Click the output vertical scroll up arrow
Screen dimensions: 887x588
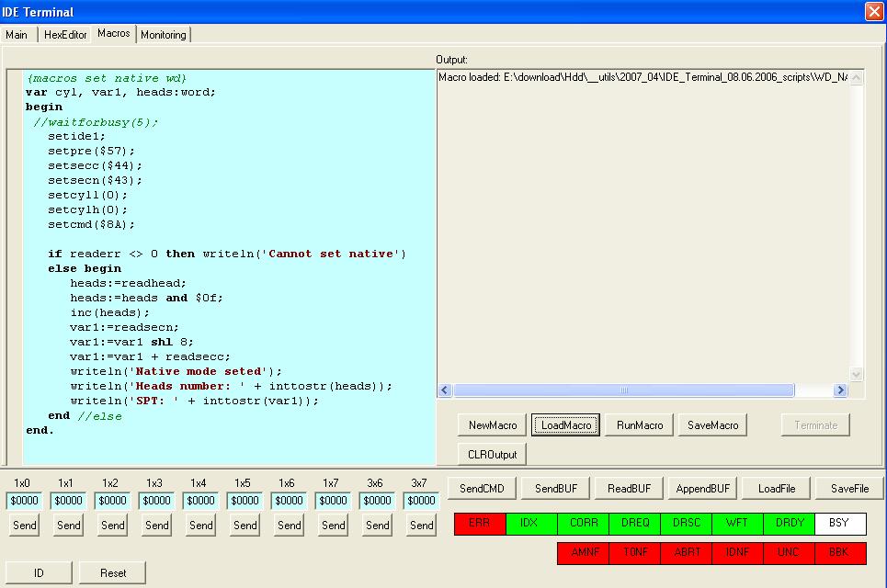click(857, 77)
